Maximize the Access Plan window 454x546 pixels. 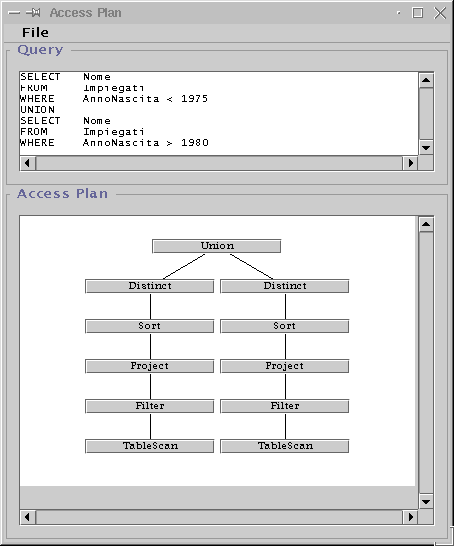pos(417,13)
